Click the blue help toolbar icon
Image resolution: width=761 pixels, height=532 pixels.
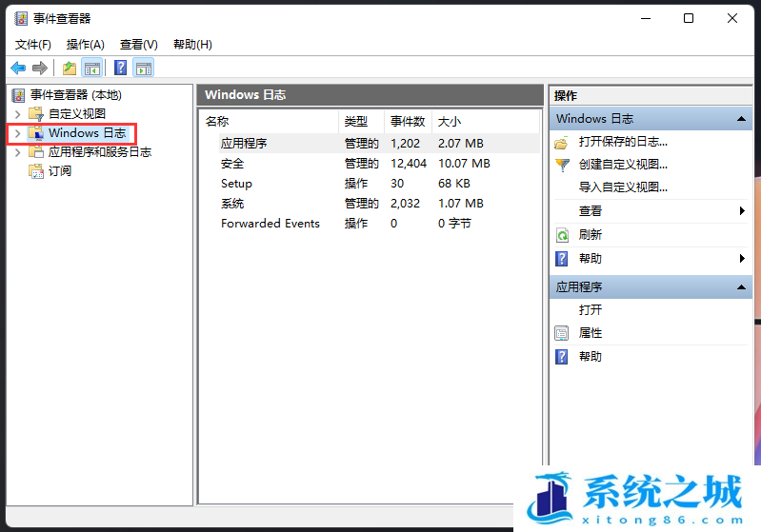click(120, 68)
